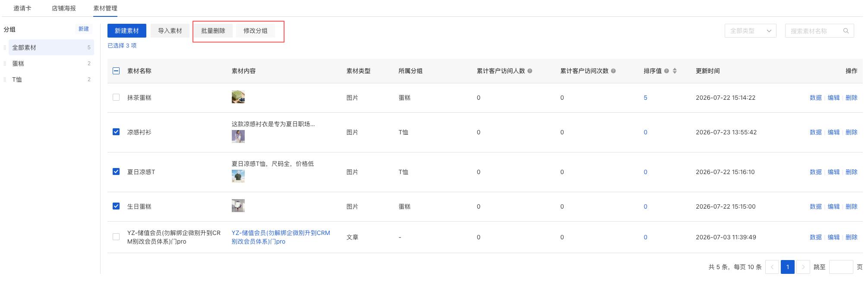Open the 夏日凉感T image thumbnail
Viewport: 868px width, 292px height.
238,176
